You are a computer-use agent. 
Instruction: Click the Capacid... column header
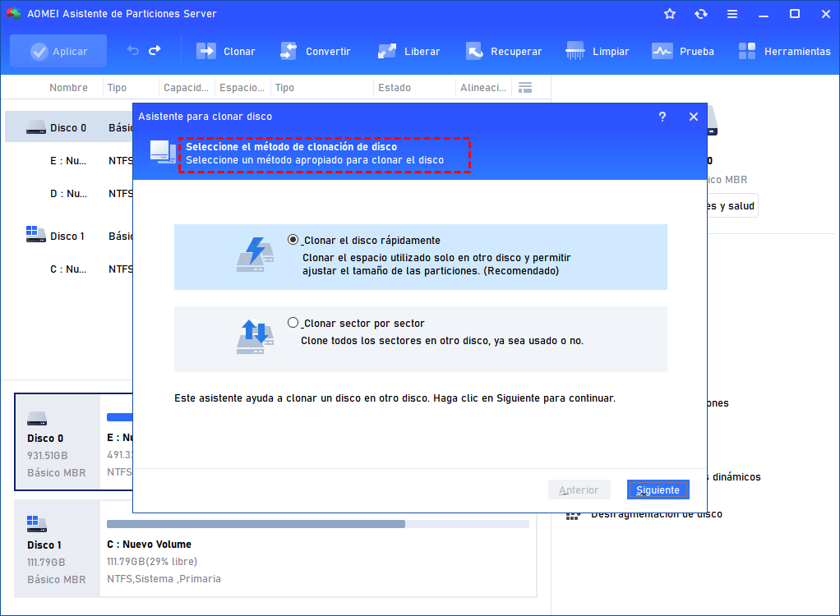tap(186, 87)
